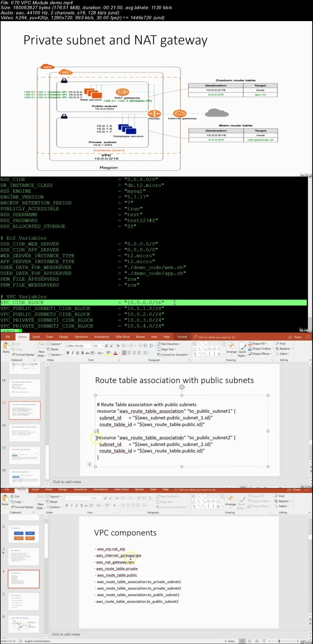Open the Insert tab in Route table association window
This screenshot has width=313, height=644.
[36, 337]
